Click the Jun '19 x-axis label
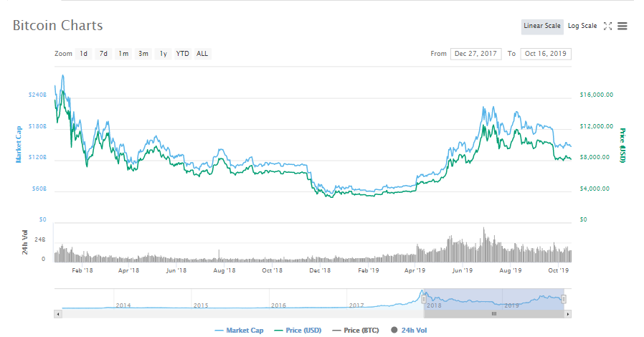Viewport: 644px width, 337px height. pos(463,270)
